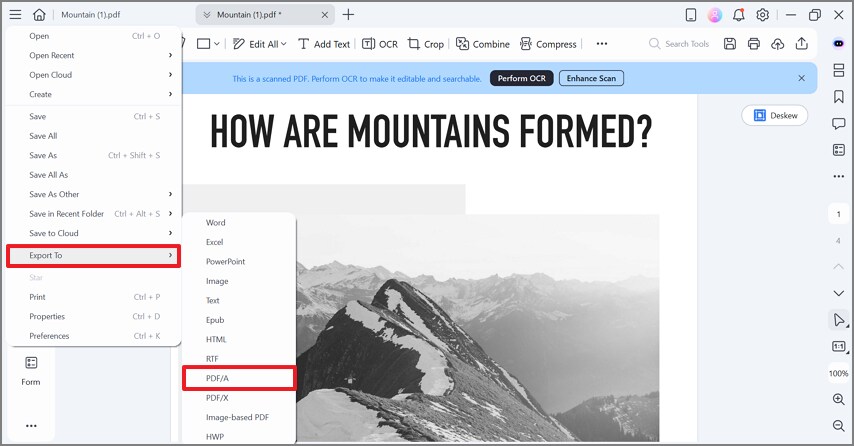Select the cursor pointer tool
This screenshot has width=854, height=446.
click(839, 320)
